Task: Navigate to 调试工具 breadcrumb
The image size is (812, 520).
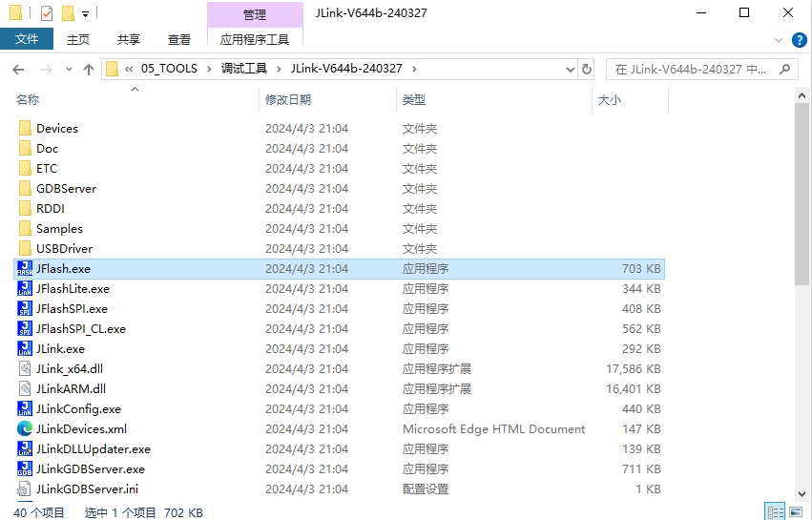Action: point(244,69)
